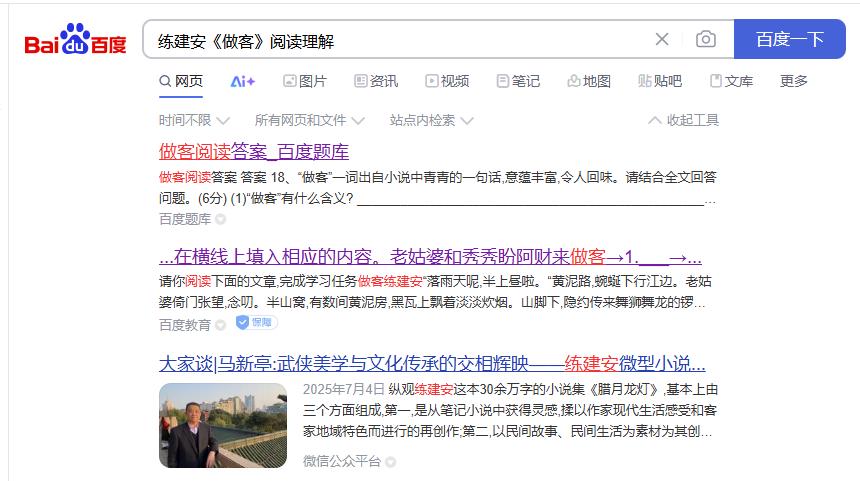Go to the 贴吧 tab
The height and width of the screenshot is (481, 860).
(660, 81)
